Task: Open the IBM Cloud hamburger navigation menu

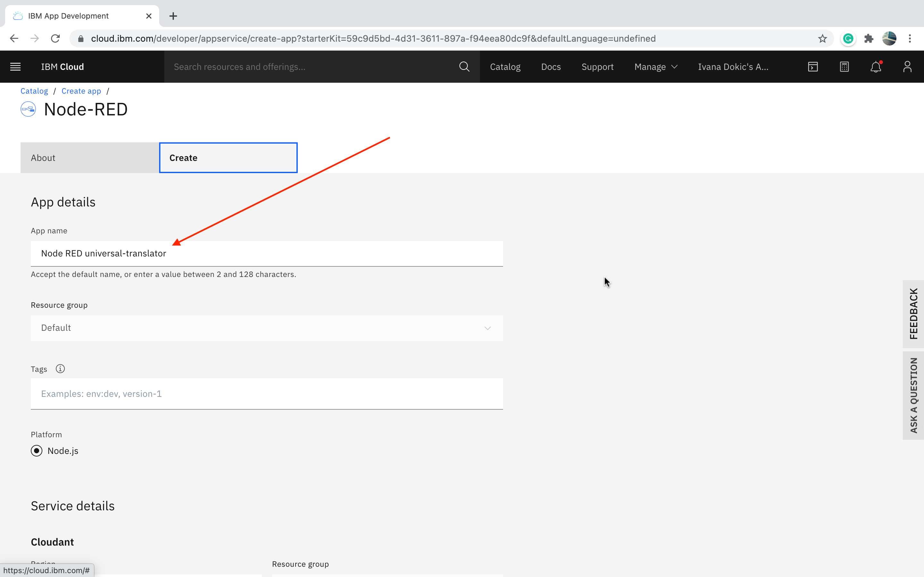Action: (15, 67)
